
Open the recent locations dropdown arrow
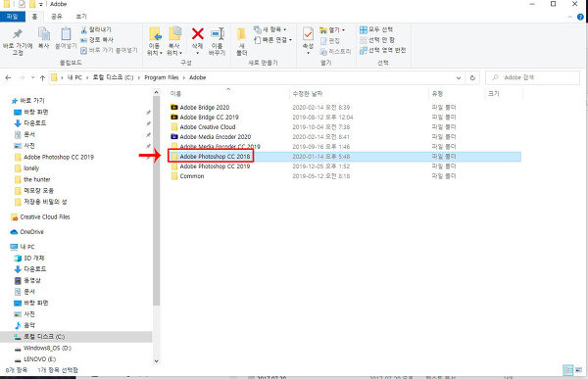[x=32, y=77]
